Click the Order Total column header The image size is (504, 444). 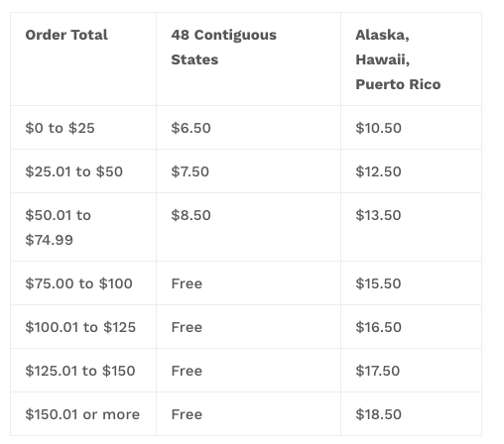point(66,35)
